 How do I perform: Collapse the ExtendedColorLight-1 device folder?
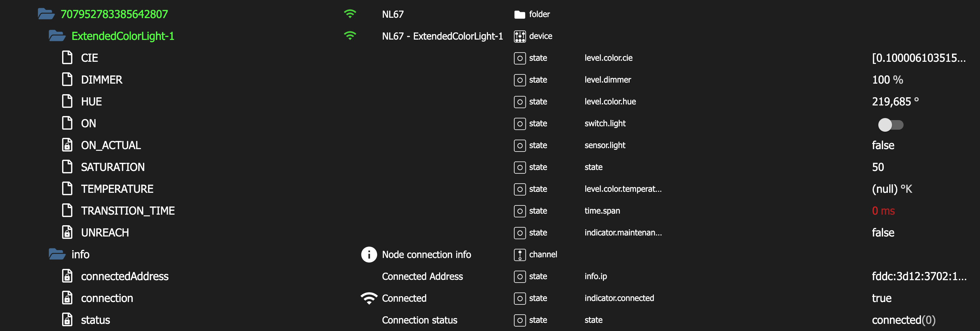[57, 36]
